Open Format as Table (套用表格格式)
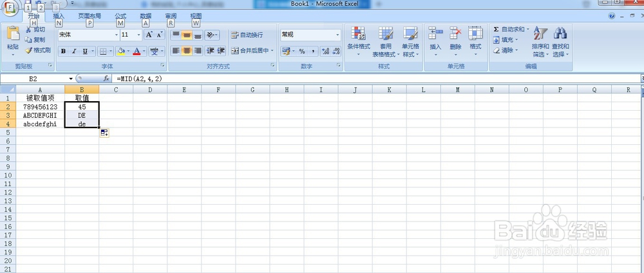644x273 pixels. coord(386,41)
